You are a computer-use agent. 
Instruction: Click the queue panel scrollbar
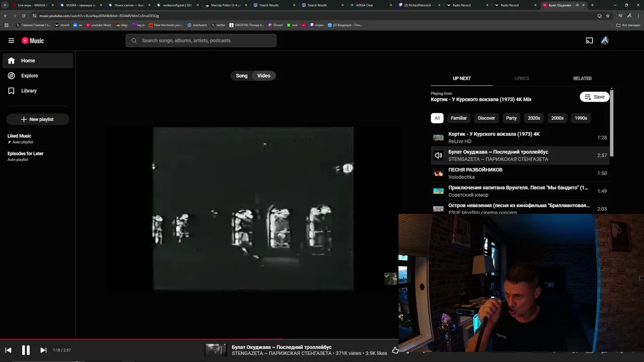point(611,123)
